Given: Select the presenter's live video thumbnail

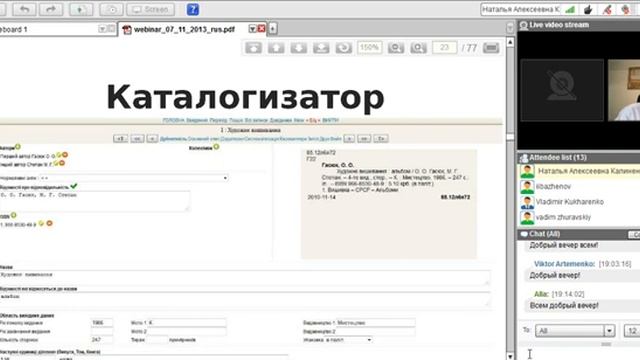Looking at the screenshot, I should pyautogui.click(x=624, y=90).
